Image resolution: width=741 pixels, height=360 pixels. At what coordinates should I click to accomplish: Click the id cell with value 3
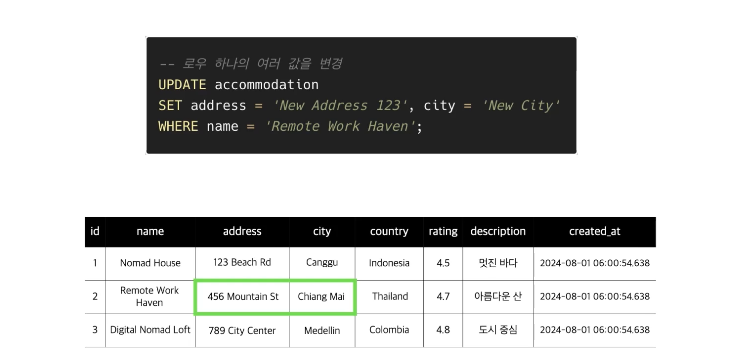[x=95, y=330]
